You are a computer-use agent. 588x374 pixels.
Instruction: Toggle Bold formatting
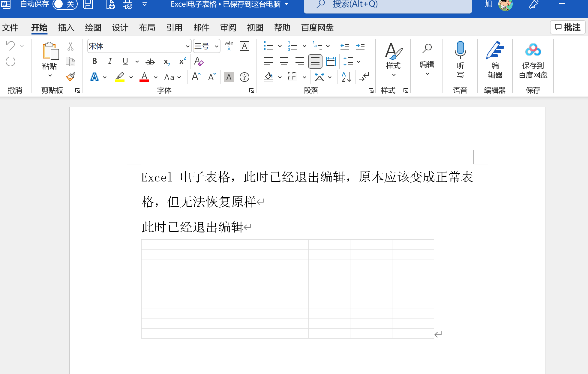[94, 61]
